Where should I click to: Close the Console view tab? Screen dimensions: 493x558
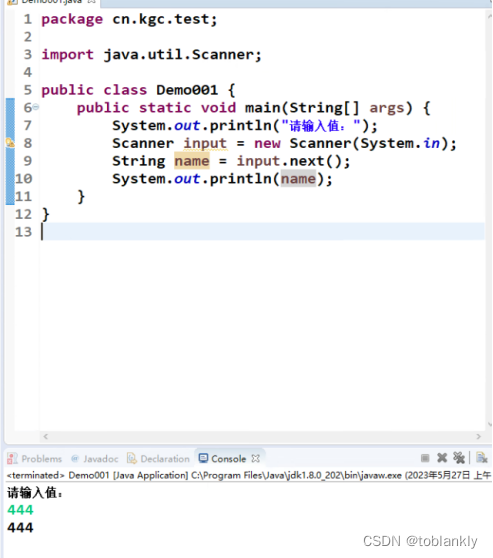255,458
